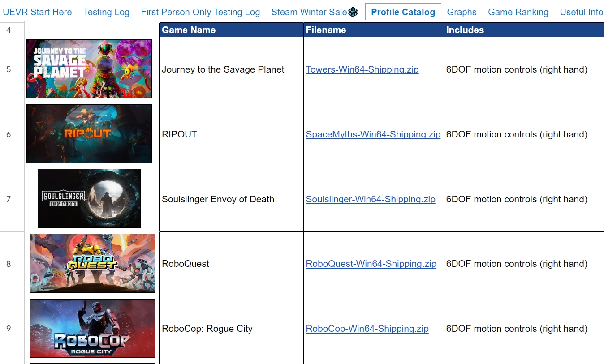
Task: Open SpaceMyths-Win64-Shipping.zip link
Action: (x=373, y=134)
